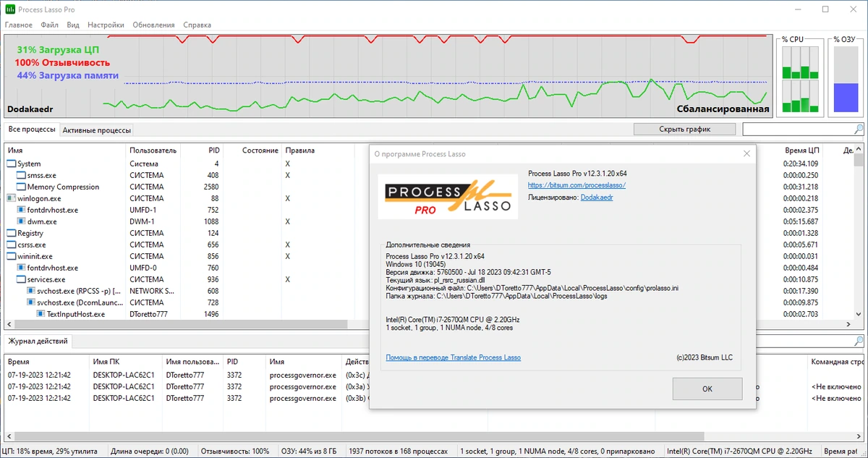Click the services.exe process icon
The image size is (868, 458).
pos(21,280)
